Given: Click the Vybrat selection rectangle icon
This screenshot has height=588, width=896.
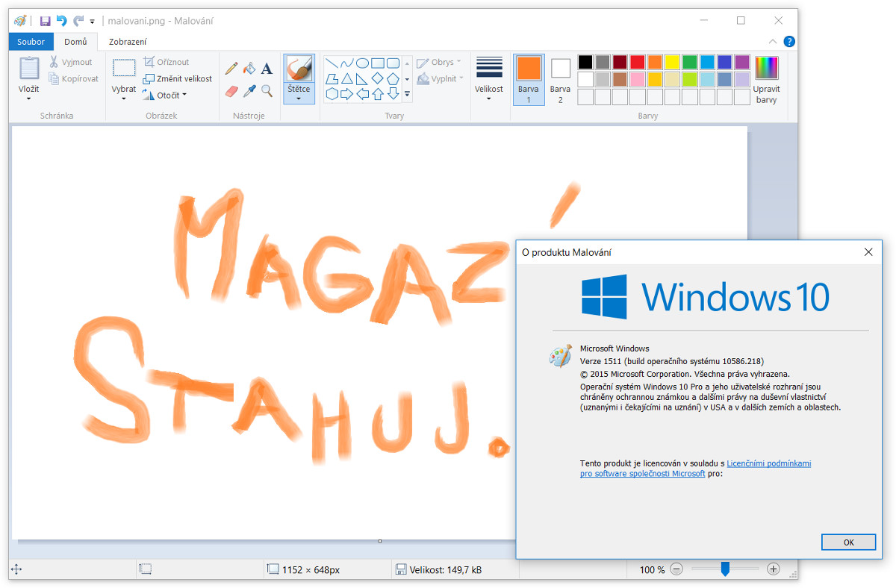Looking at the screenshot, I should [124, 68].
